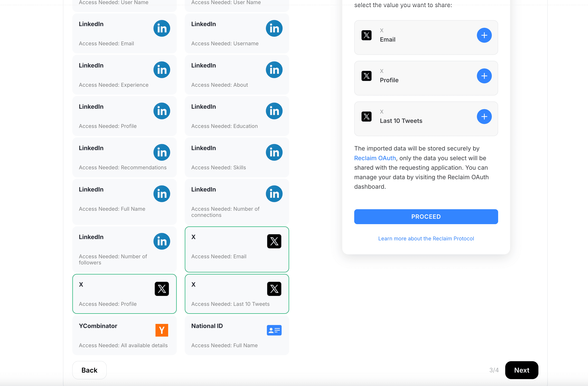Viewport: 588px width, 386px height.
Task: Deselect the X Email access card
Action: 237,249
